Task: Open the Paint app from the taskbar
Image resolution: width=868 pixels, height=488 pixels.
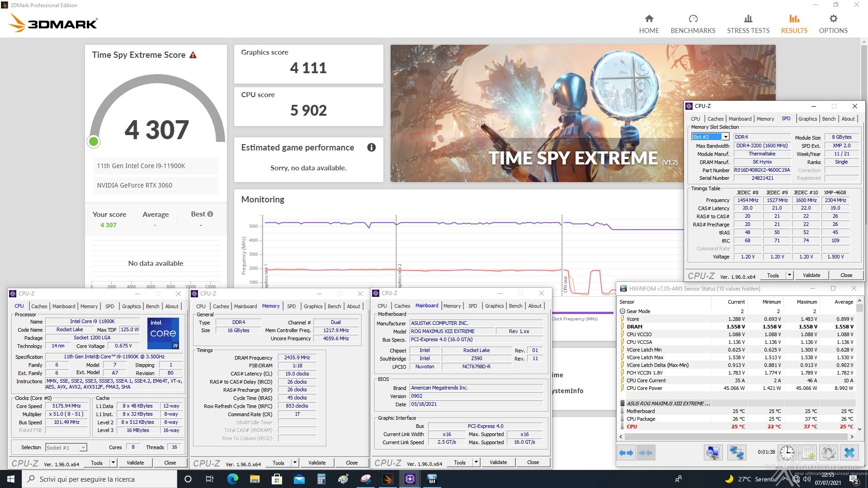Action: 343,479
